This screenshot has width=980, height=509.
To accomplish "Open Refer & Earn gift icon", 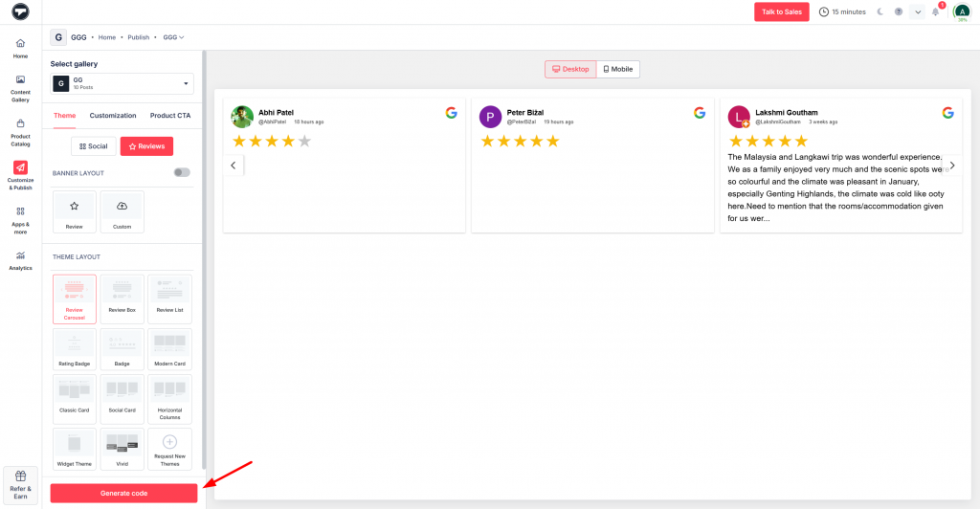I will tap(20, 485).
